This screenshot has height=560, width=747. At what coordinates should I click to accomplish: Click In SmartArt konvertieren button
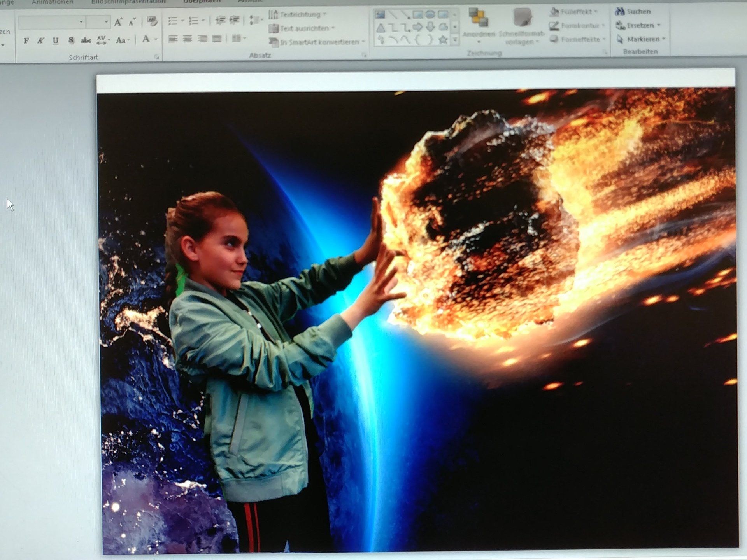click(317, 42)
